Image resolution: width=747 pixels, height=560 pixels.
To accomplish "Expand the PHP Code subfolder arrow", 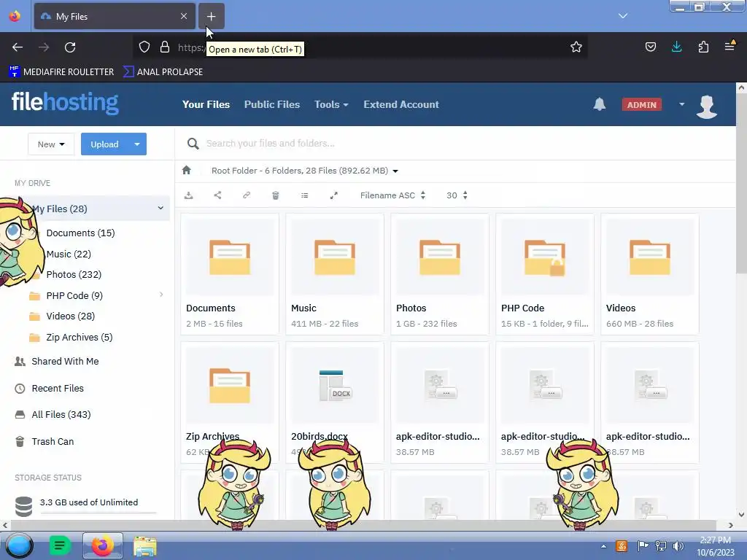I will [x=161, y=295].
